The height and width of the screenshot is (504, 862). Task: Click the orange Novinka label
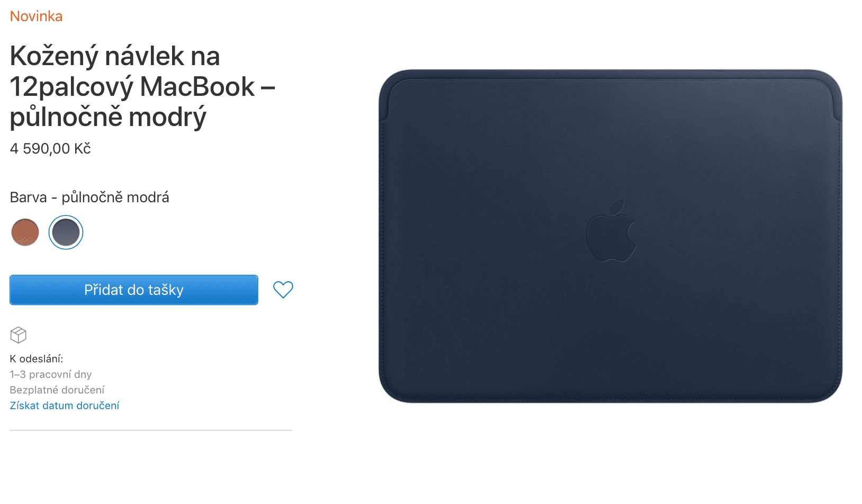(x=36, y=16)
